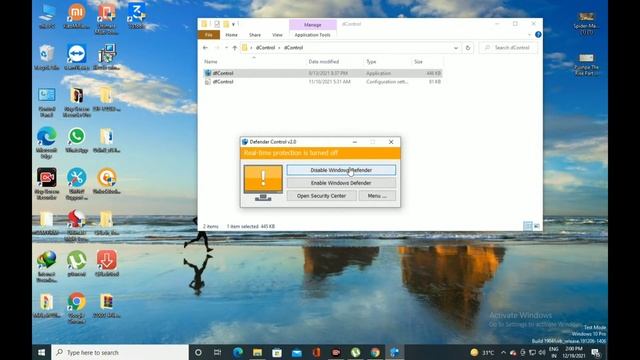Screen dimensions: 640x360
Task: Open the Home ribbon tab
Action: pos(231,35)
